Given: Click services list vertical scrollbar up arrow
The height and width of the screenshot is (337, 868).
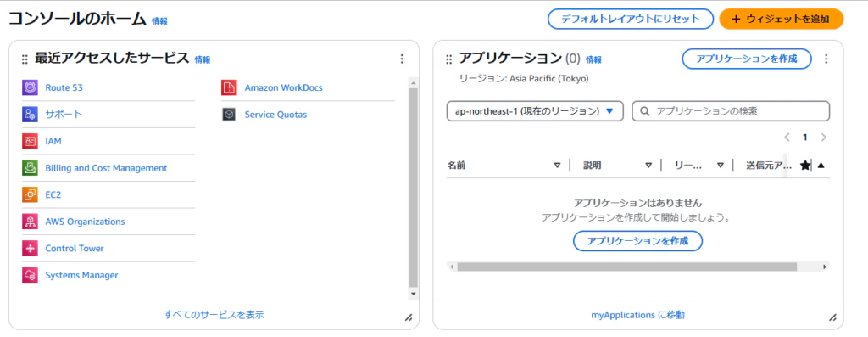Looking at the screenshot, I should coord(414,82).
